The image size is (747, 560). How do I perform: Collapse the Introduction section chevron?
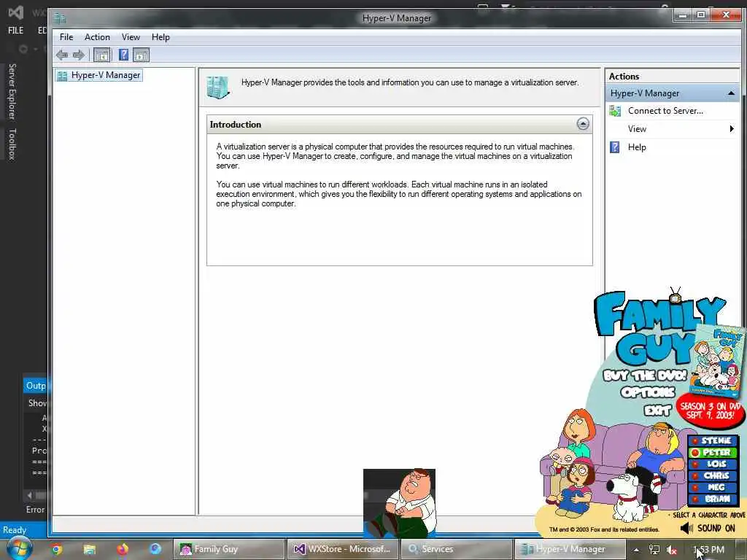(x=583, y=124)
